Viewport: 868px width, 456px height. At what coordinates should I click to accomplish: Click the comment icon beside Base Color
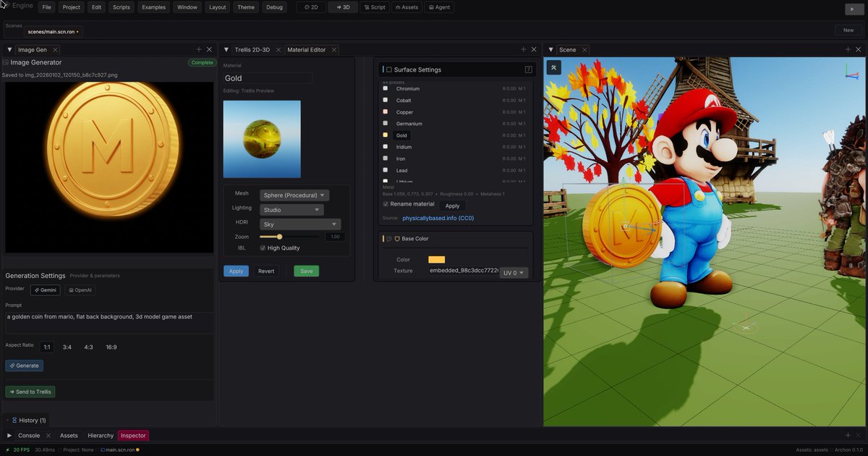click(x=389, y=239)
